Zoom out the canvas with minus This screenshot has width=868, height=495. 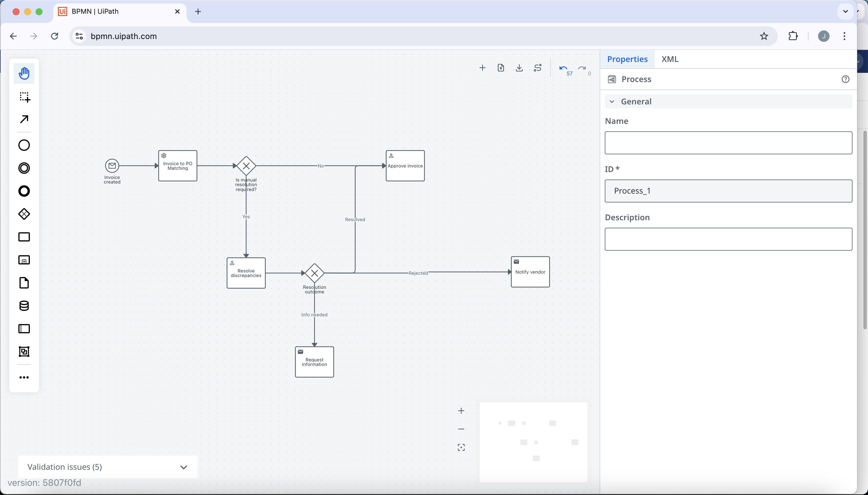(x=461, y=429)
